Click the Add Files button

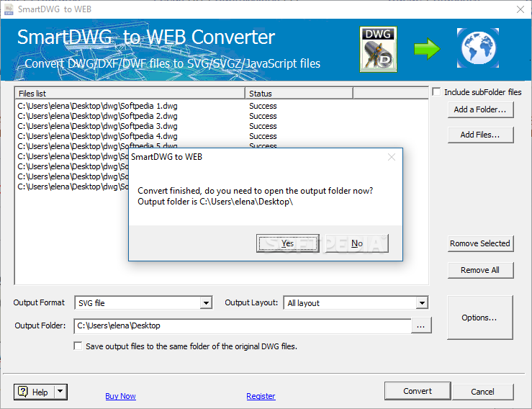(x=480, y=135)
